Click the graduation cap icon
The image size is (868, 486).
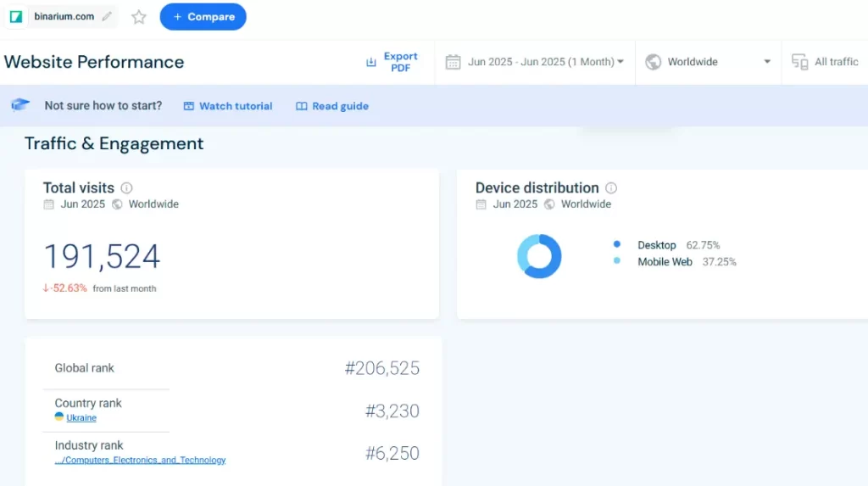point(20,104)
